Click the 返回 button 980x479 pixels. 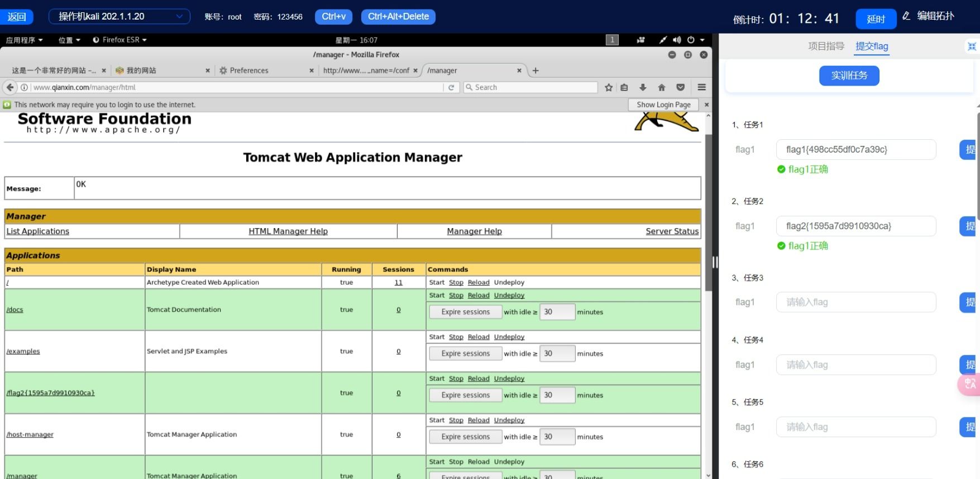(x=17, y=17)
